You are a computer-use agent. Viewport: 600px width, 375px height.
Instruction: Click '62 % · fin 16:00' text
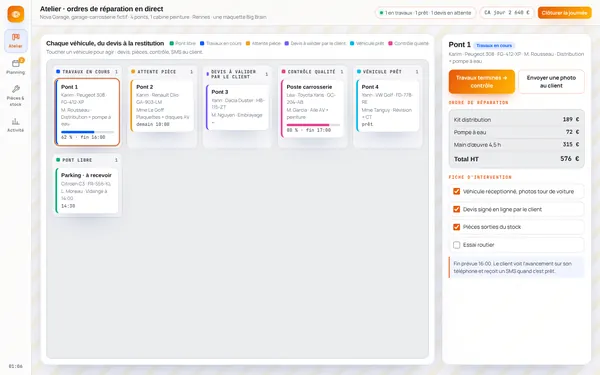(83, 137)
